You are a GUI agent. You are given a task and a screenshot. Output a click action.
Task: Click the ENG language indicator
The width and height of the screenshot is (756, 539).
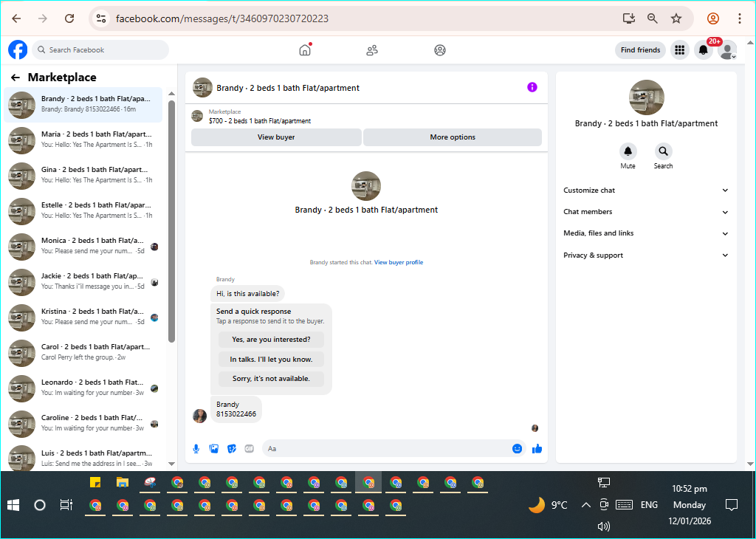tap(649, 505)
